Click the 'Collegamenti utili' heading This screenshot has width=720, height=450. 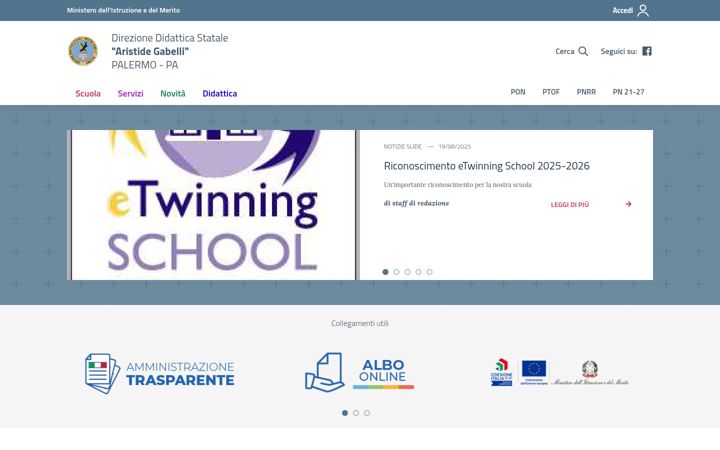click(x=360, y=323)
